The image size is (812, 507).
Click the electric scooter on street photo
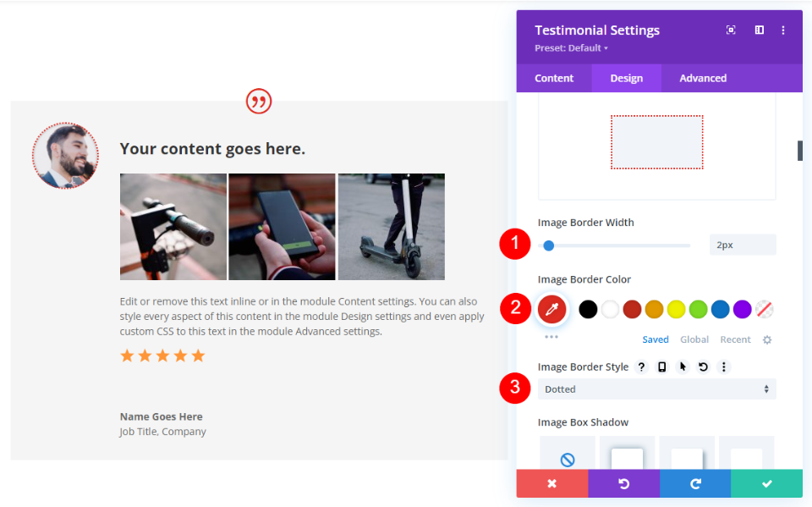point(392,227)
